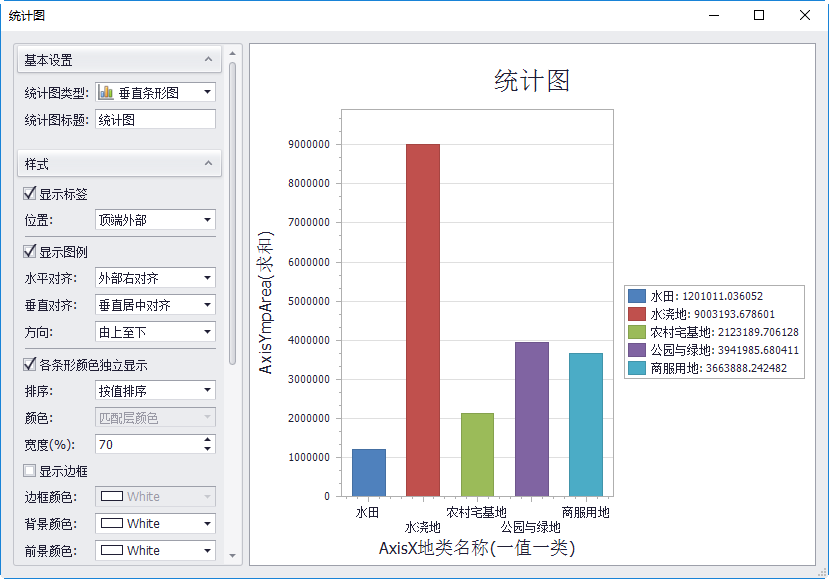This screenshot has width=829, height=579.
Task: Toggle 各条形颜色独立显示 checkbox
Action: (30, 365)
